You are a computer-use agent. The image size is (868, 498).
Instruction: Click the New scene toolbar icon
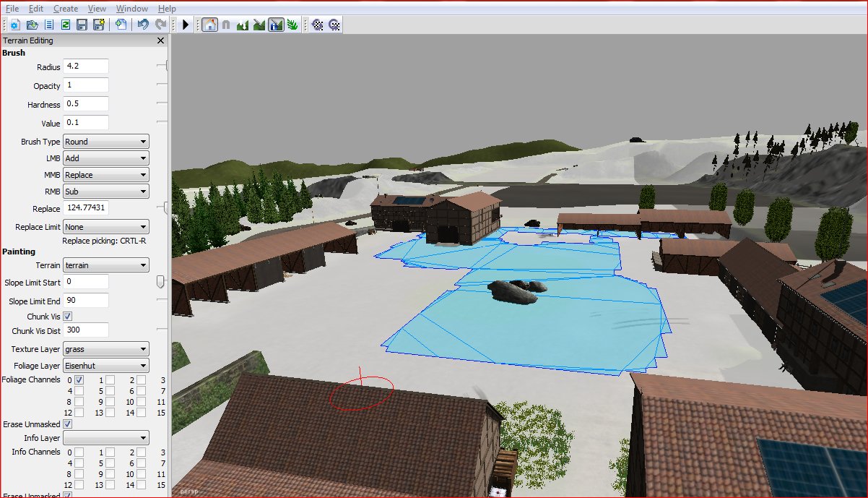pos(14,25)
